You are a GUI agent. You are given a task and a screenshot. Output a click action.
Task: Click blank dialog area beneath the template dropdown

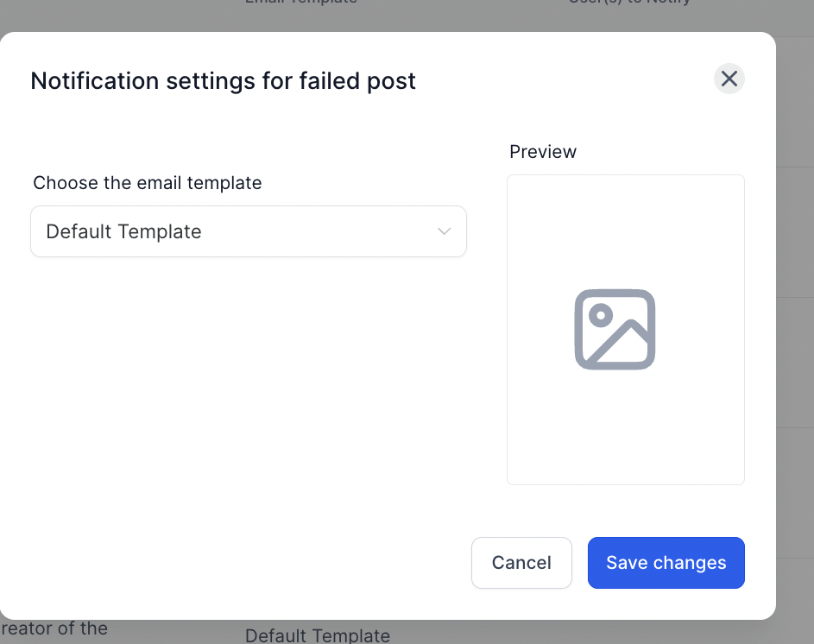coord(248,389)
